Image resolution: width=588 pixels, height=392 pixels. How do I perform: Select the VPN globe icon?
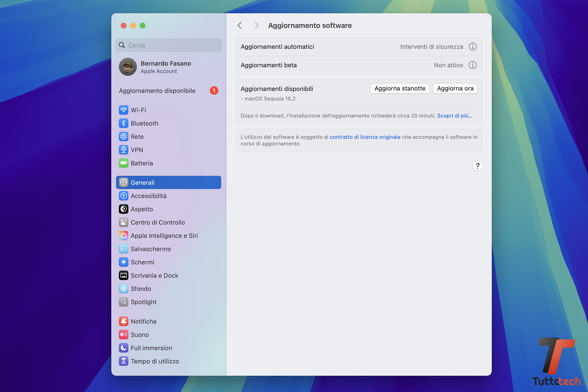tap(123, 150)
